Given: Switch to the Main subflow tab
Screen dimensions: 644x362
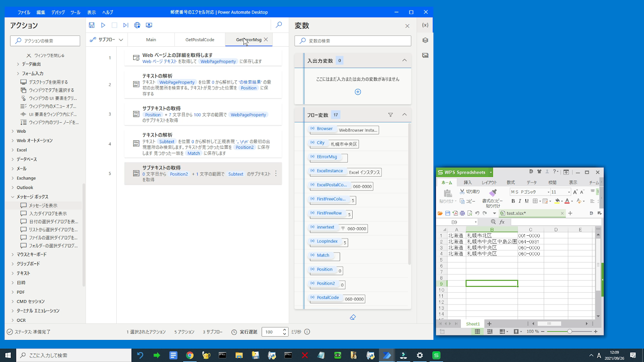Looking at the screenshot, I should 151,40.
